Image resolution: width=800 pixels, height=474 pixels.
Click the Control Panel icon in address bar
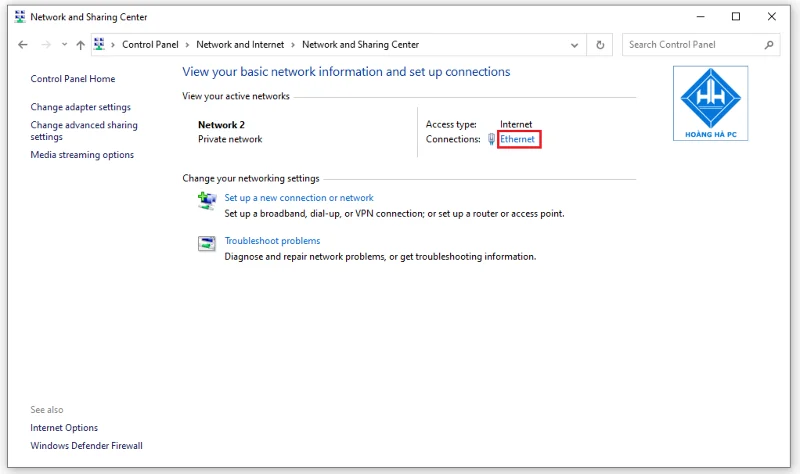(x=99, y=44)
